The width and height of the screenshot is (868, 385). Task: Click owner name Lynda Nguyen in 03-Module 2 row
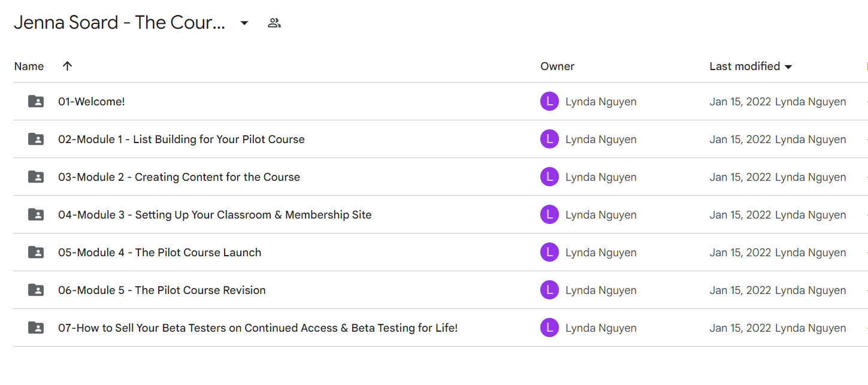(601, 177)
